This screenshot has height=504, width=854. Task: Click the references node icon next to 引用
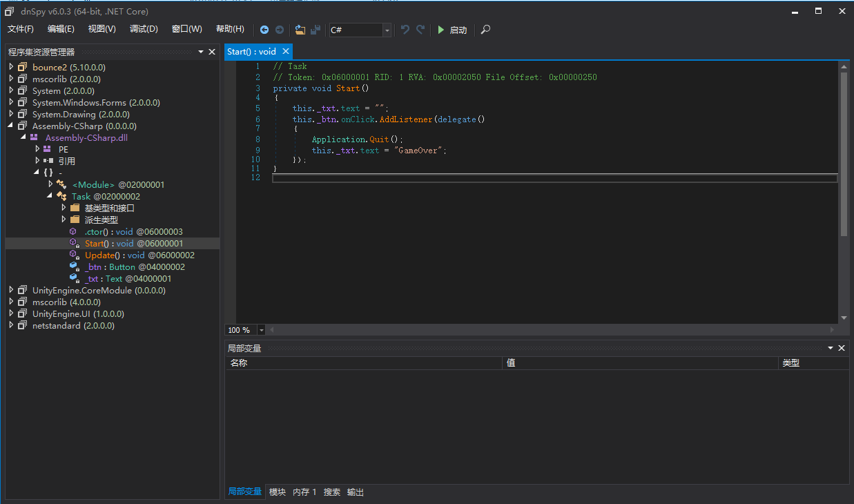coord(48,161)
